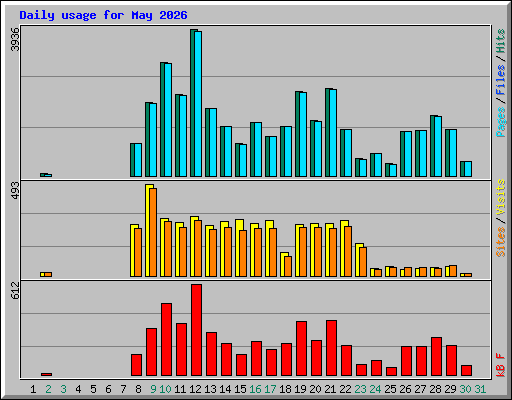
Task: Click the red KB bar for day 21
Action: click(x=331, y=348)
